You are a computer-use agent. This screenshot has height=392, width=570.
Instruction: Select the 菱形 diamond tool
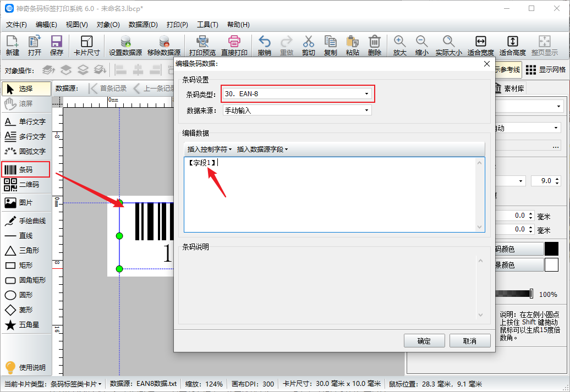click(26, 310)
